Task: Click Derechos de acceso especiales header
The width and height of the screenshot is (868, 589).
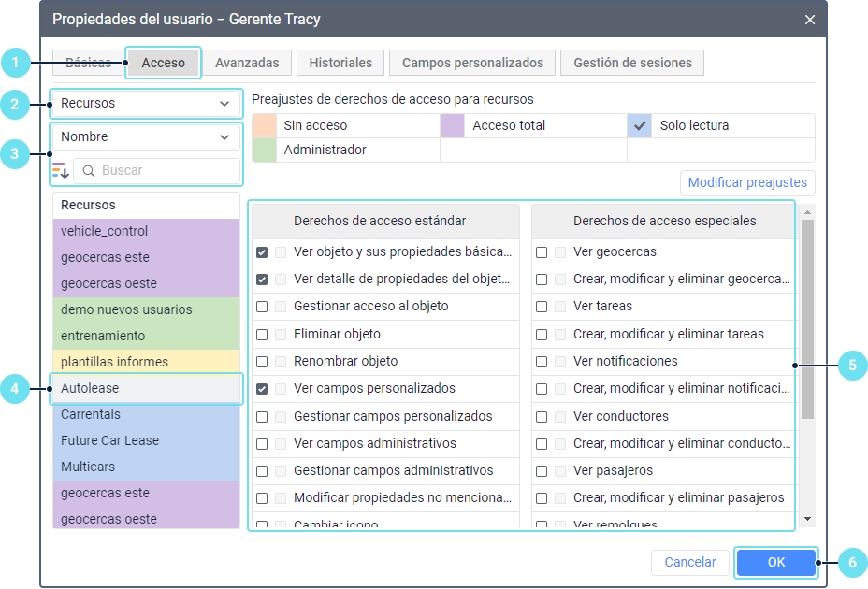Action: tap(664, 222)
